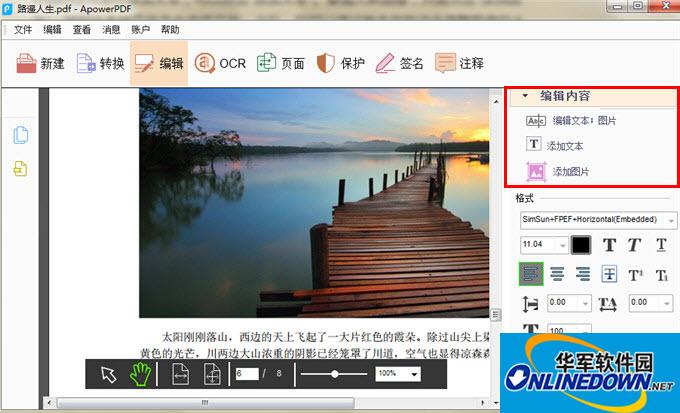Open the 编辑 menu in menu bar
The height and width of the screenshot is (413, 680).
[x=52, y=30]
